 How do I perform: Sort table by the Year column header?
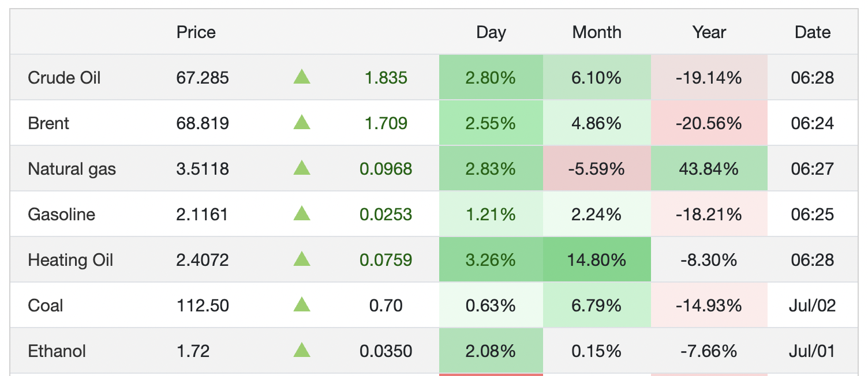709,32
